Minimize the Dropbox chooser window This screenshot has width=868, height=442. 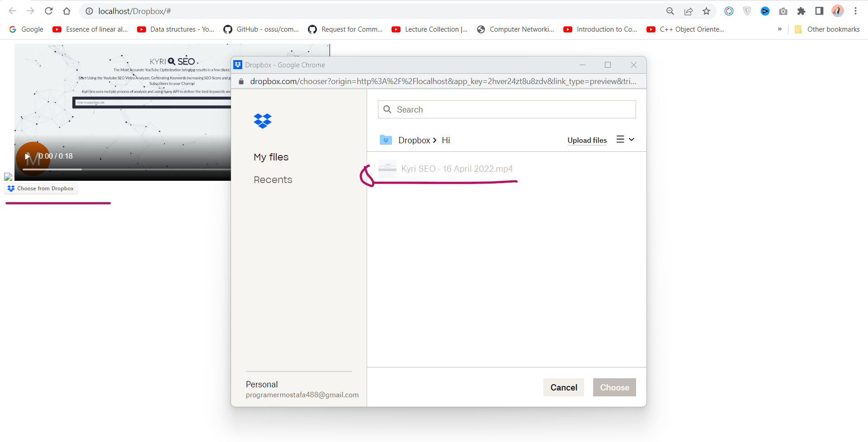582,65
